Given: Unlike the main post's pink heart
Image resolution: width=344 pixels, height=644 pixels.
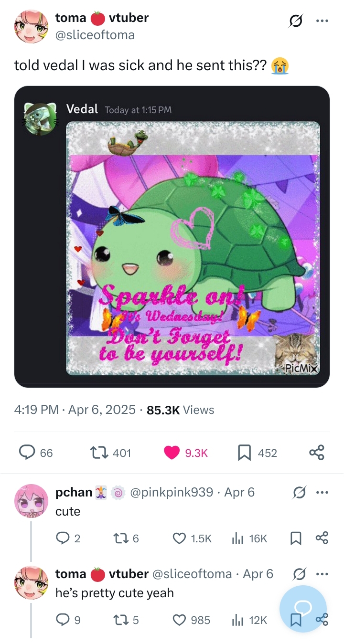Looking at the screenshot, I should point(172,453).
